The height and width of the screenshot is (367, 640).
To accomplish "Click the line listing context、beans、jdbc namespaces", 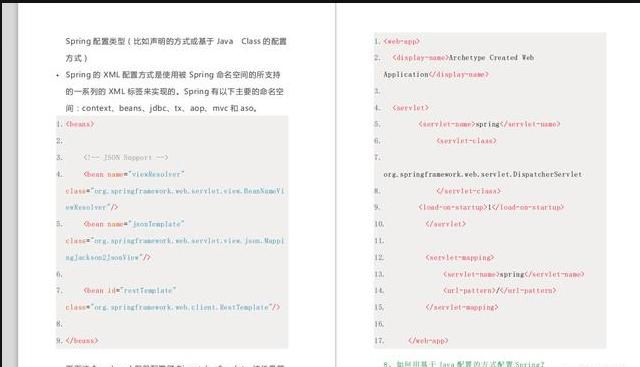I will point(161,108).
